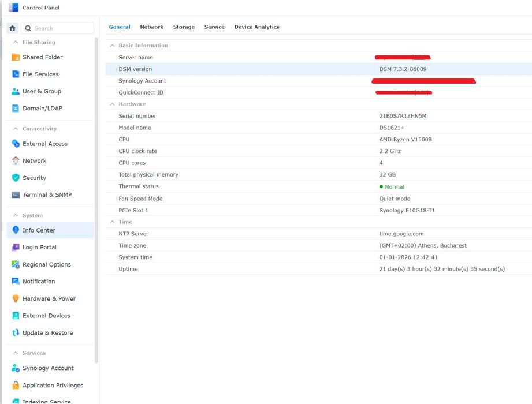Click model name value DS1621+
Viewport: 532px width, 404px height.
[392, 128]
